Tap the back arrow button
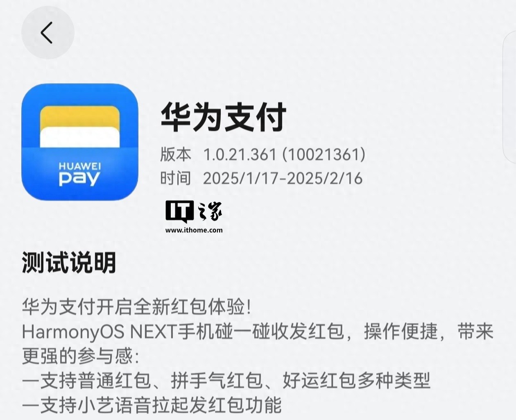The width and height of the screenshot is (516, 420). [48, 33]
